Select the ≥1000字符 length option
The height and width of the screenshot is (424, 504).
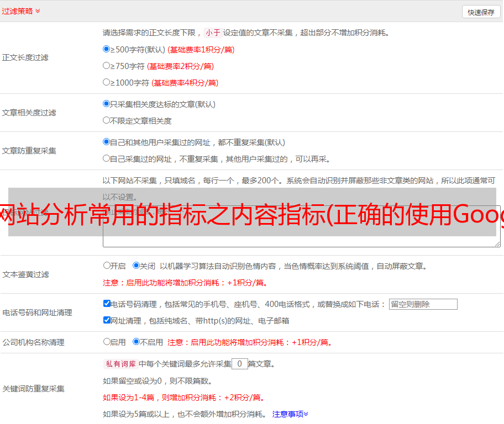106,82
